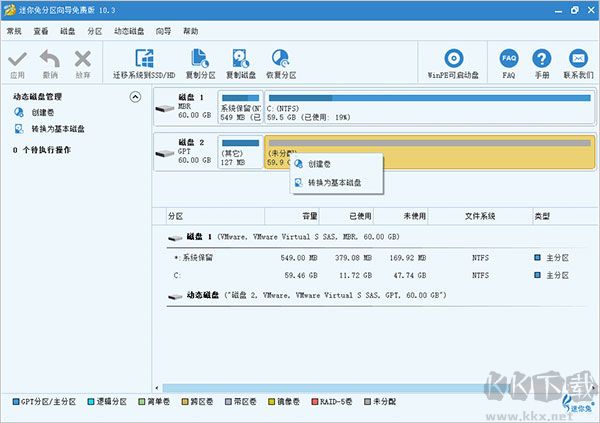Image resolution: width=600 pixels, height=423 pixels.
Task: Choose Create Volume in context menu
Action: [x=337, y=164]
